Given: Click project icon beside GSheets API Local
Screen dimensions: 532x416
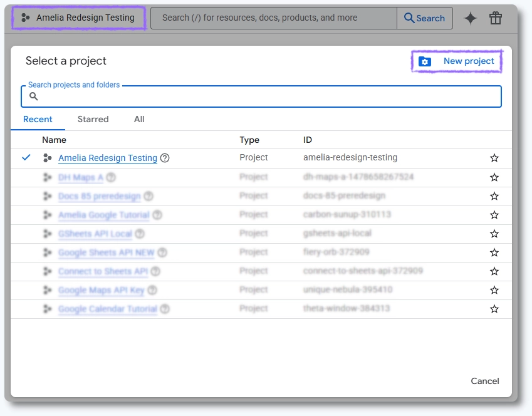Looking at the screenshot, I should tap(47, 234).
